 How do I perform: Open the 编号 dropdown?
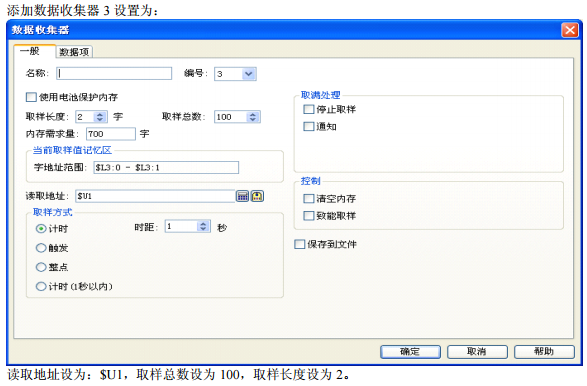249,74
